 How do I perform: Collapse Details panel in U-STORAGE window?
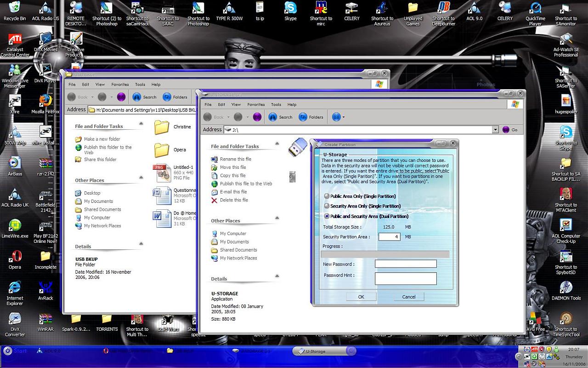click(277, 276)
